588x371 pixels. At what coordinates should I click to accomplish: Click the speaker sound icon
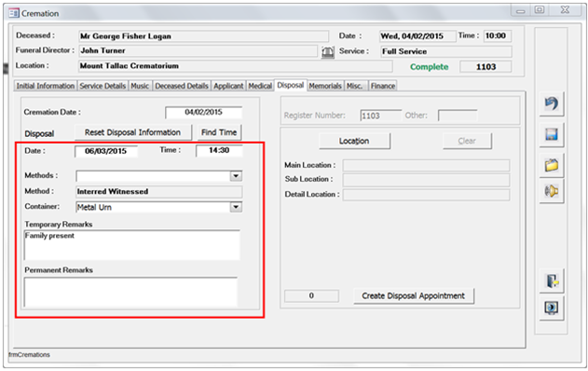click(x=552, y=191)
